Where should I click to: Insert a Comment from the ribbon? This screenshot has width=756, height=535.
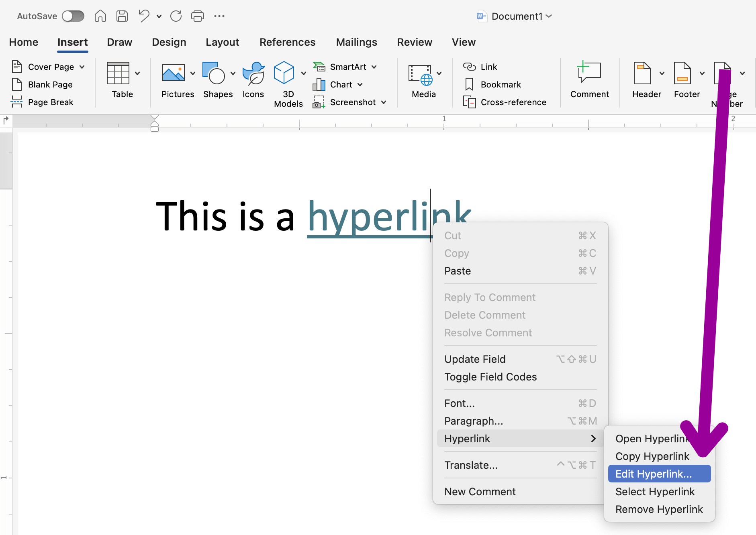[x=589, y=80]
